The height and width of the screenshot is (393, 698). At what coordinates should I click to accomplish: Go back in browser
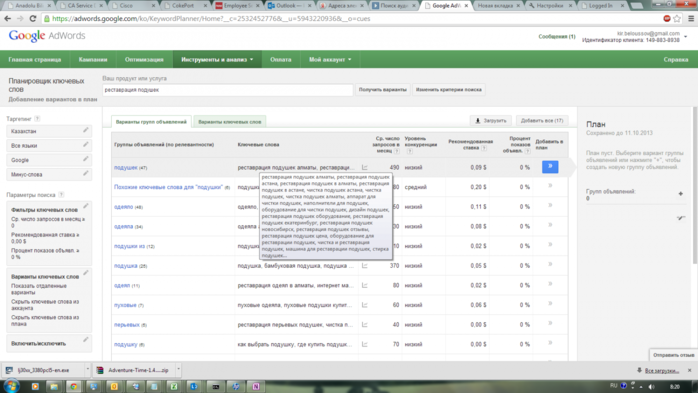click(x=8, y=19)
